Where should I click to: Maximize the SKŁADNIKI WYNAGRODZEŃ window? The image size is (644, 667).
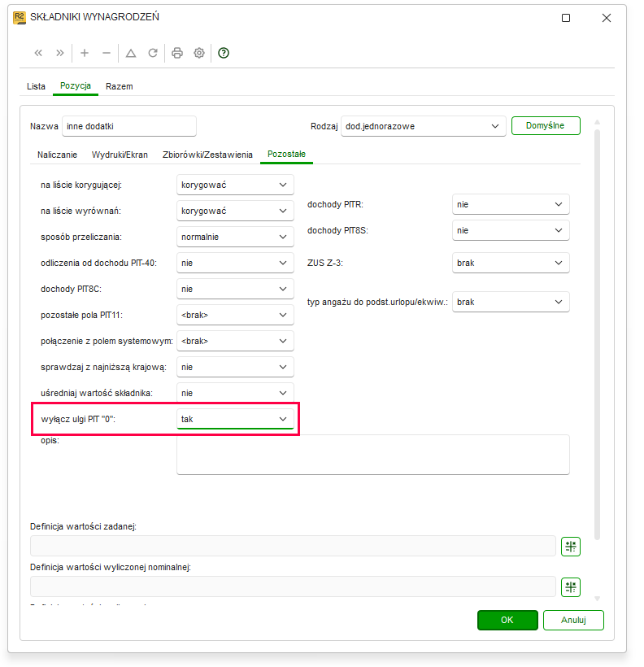click(566, 18)
